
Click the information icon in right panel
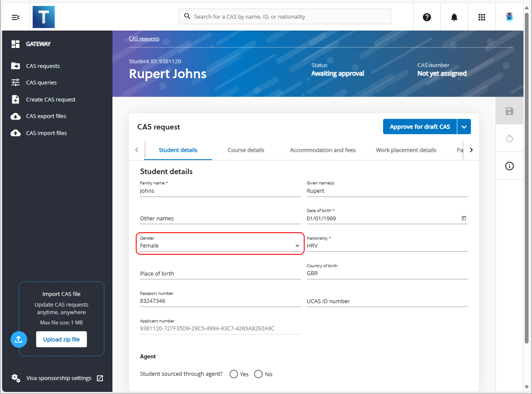(x=510, y=166)
